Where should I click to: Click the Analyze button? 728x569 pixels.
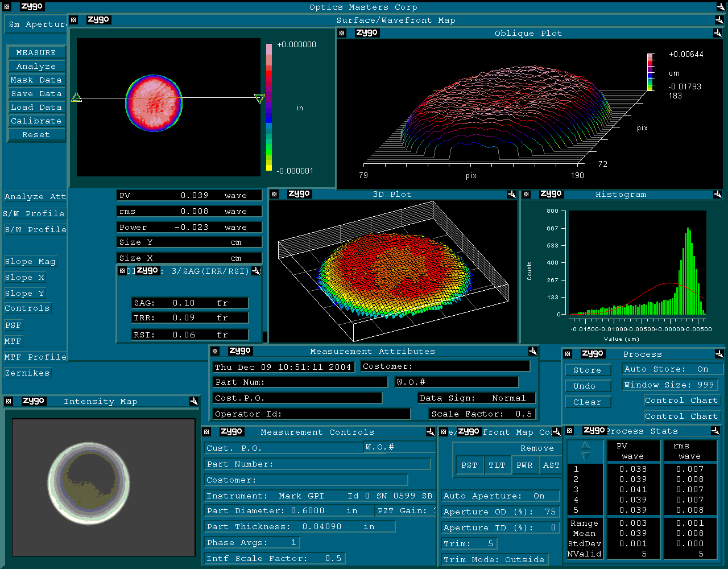point(36,66)
